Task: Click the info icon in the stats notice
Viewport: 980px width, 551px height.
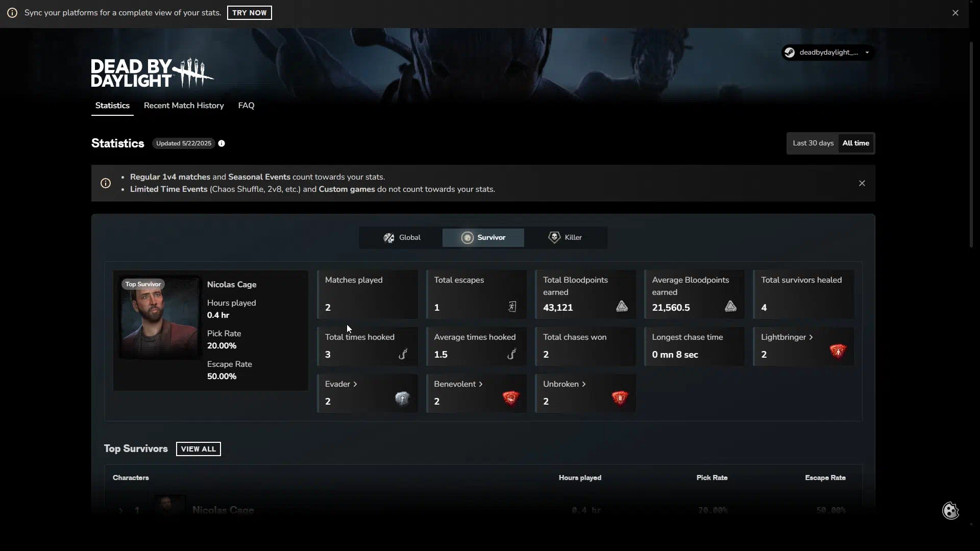Action: 106,183
